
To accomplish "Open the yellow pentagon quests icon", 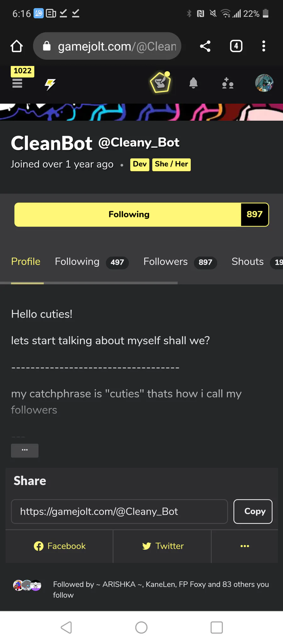I will pos(160,83).
